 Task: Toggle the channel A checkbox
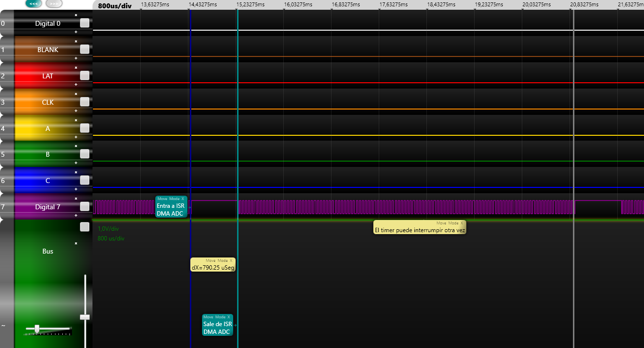(x=85, y=128)
